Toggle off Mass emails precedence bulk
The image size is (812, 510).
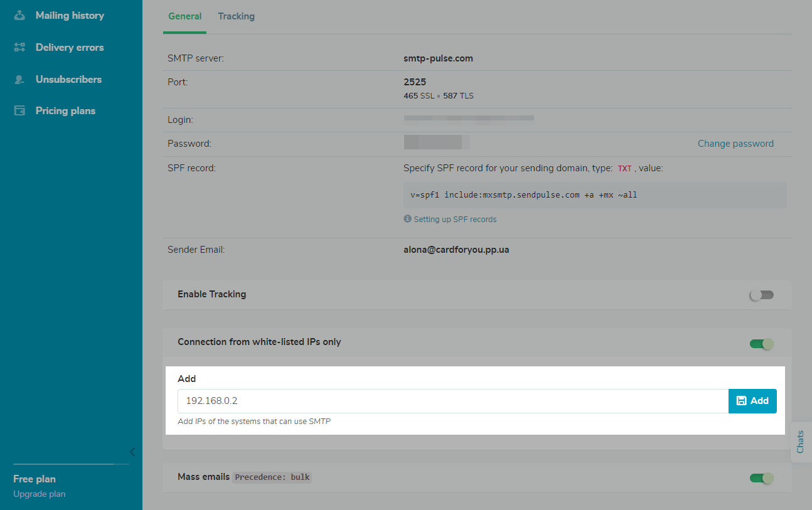click(762, 478)
